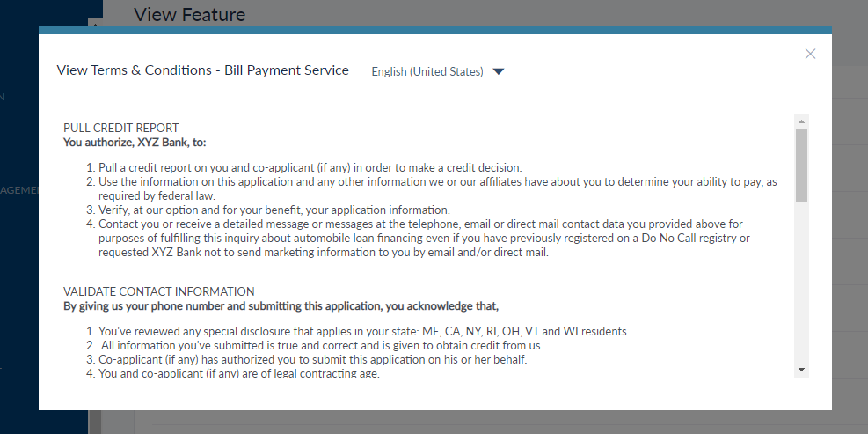Click the View Terms & Conditions dialog title
Viewport: 868px width, 434px height.
(202, 70)
